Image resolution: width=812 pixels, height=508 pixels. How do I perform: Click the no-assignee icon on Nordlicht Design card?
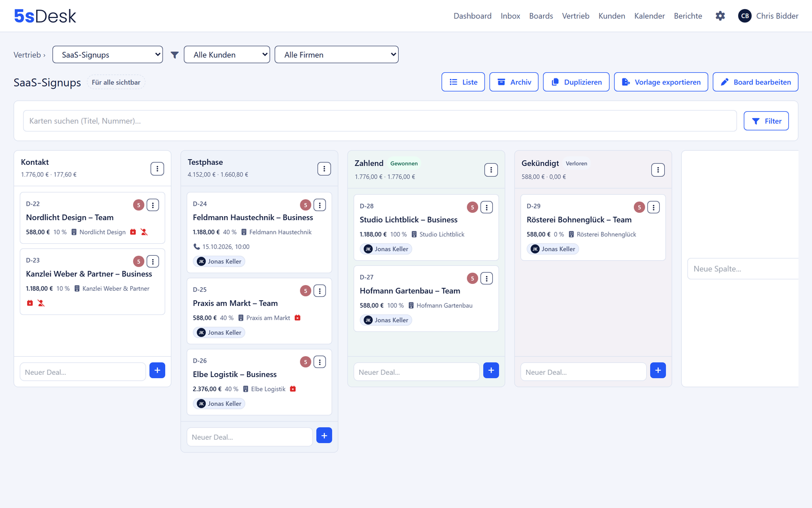(144, 232)
